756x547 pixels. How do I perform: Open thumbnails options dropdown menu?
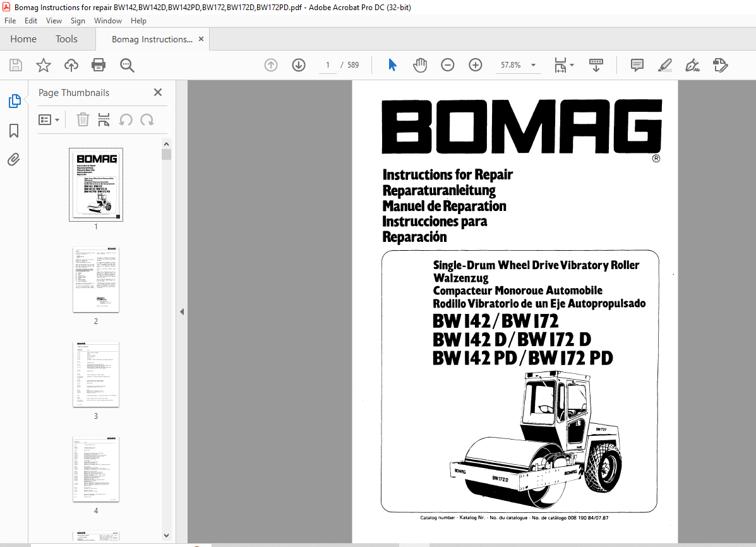tap(49, 119)
